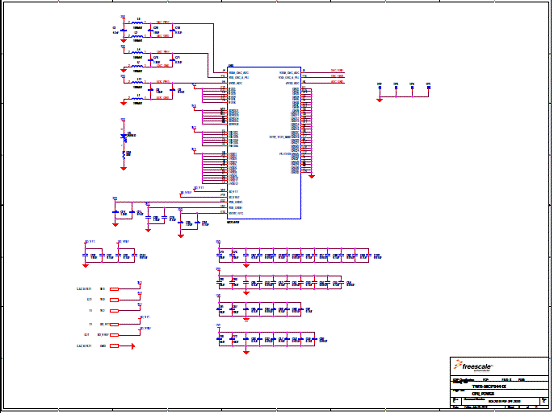Select the GND off-page connector with arrow
Screen dimensions: 554x413
tap(122, 346)
